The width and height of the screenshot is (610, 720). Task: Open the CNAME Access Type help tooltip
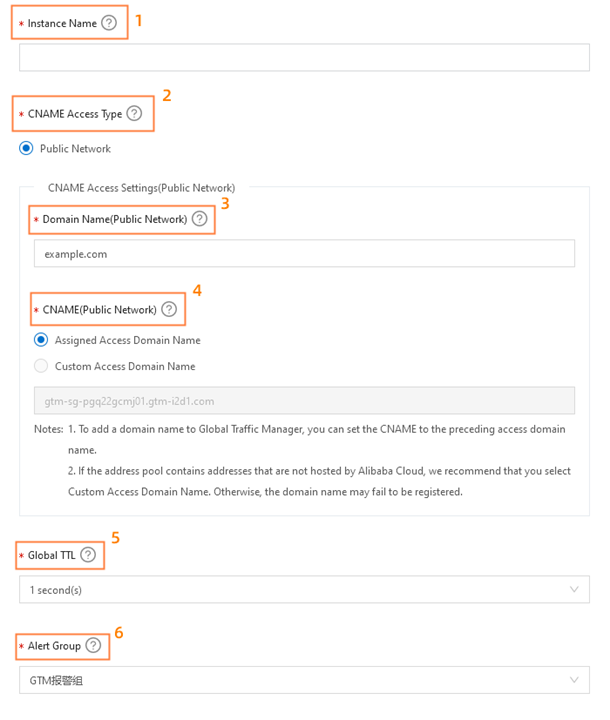tap(134, 114)
